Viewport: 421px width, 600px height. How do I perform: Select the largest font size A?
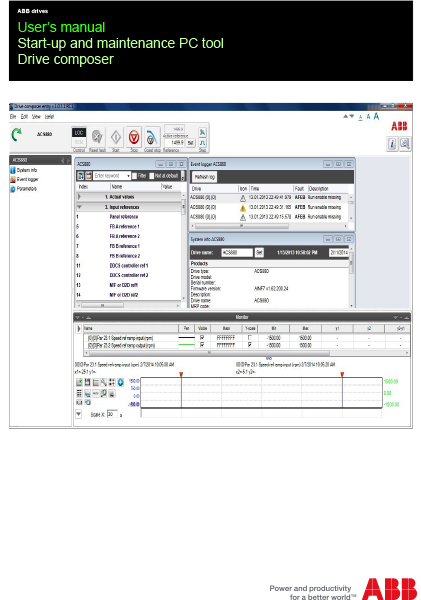coord(377,116)
